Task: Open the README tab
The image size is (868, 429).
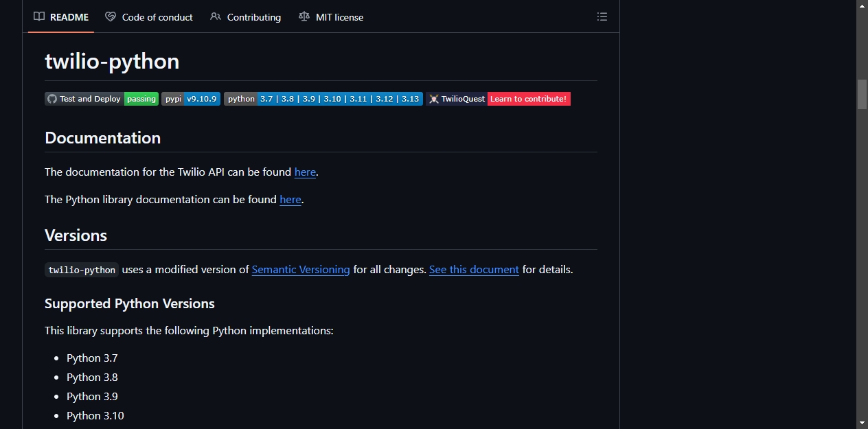Action: [61, 17]
